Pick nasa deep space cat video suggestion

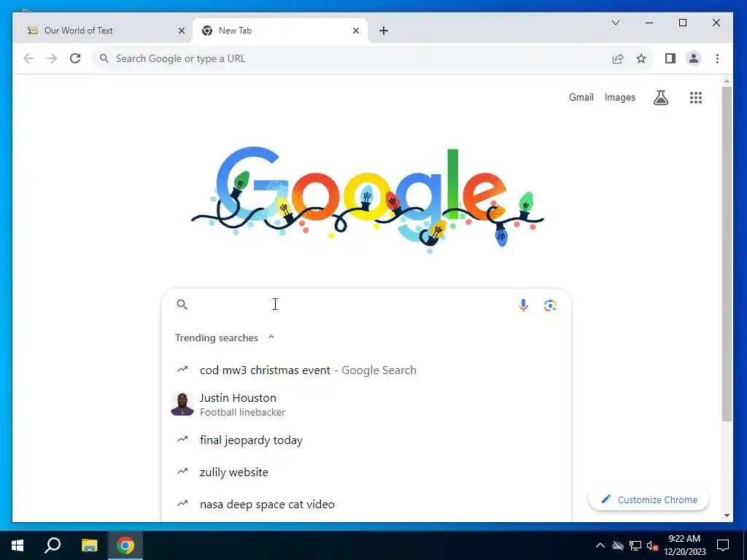pos(366,504)
